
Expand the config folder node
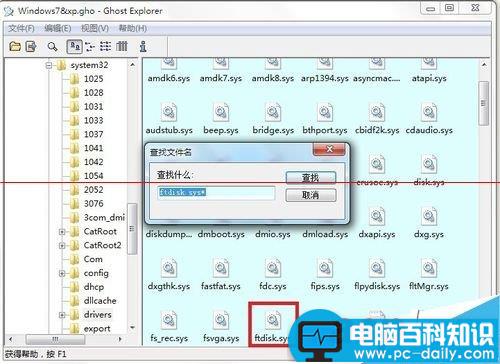tap(62, 273)
